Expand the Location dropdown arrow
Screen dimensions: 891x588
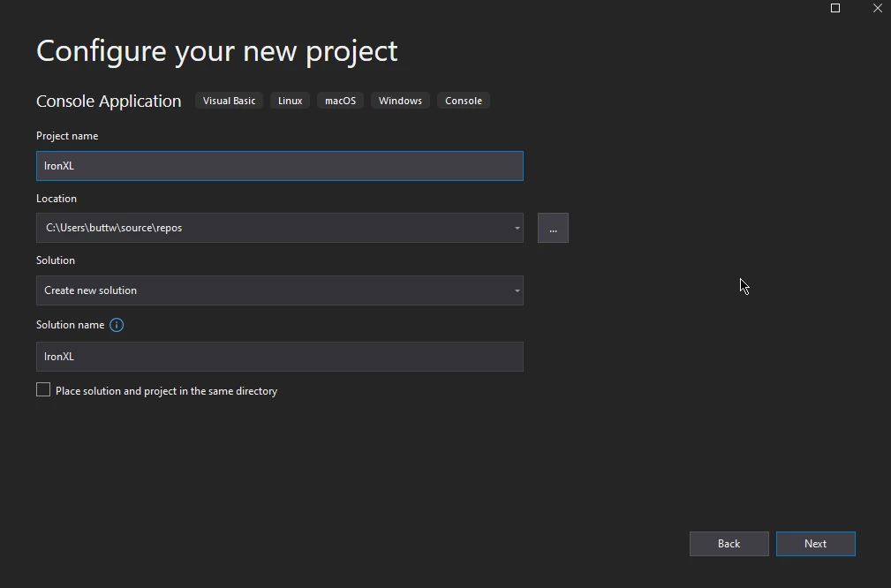click(x=517, y=228)
